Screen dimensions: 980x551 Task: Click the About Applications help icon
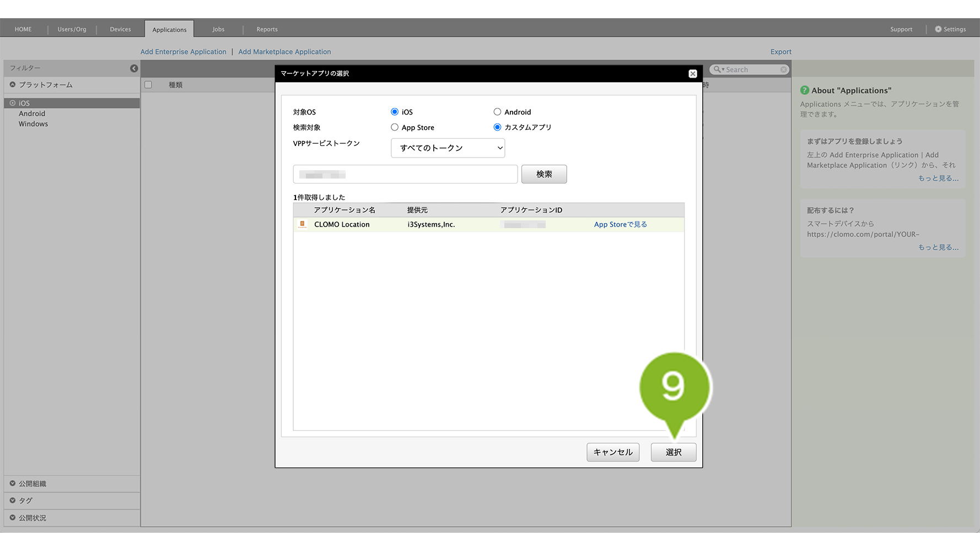[x=805, y=90]
